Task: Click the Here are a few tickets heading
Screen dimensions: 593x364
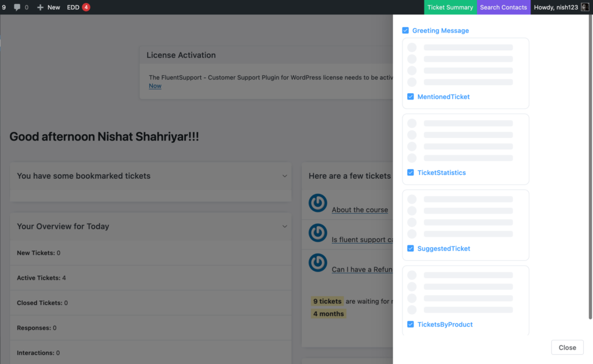Action: click(350, 176)
